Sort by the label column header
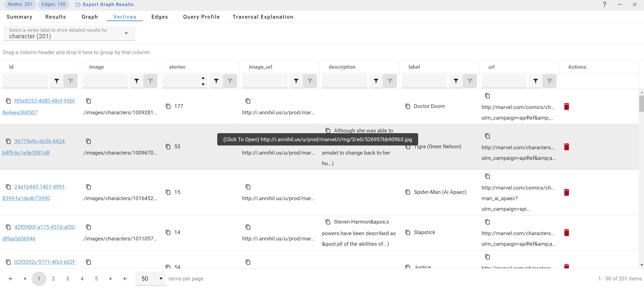Viewport: 644px width, 288px height. coord(414,67)
